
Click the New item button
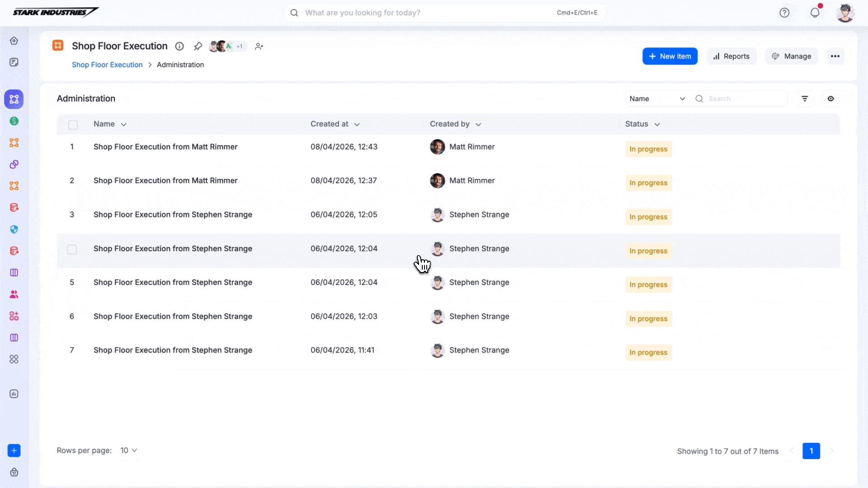tap(670, 56)
